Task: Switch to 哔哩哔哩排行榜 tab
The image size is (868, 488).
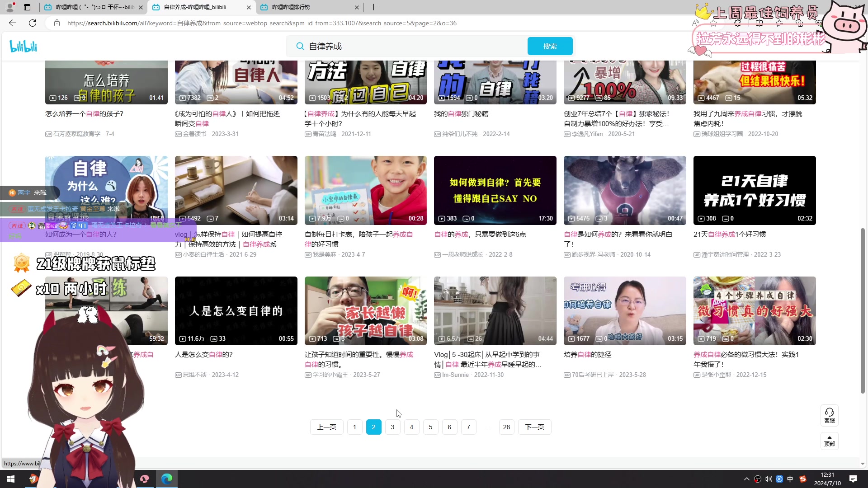Action: (x=310, y=7)
